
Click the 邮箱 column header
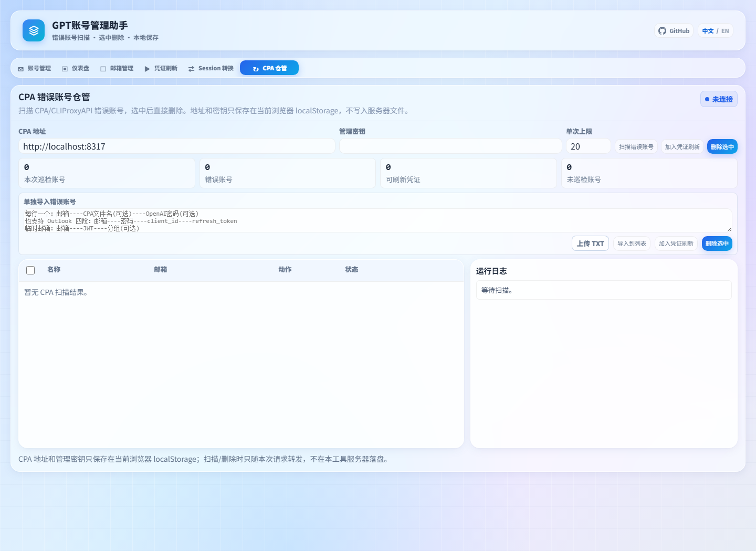(x=161, y=269)
